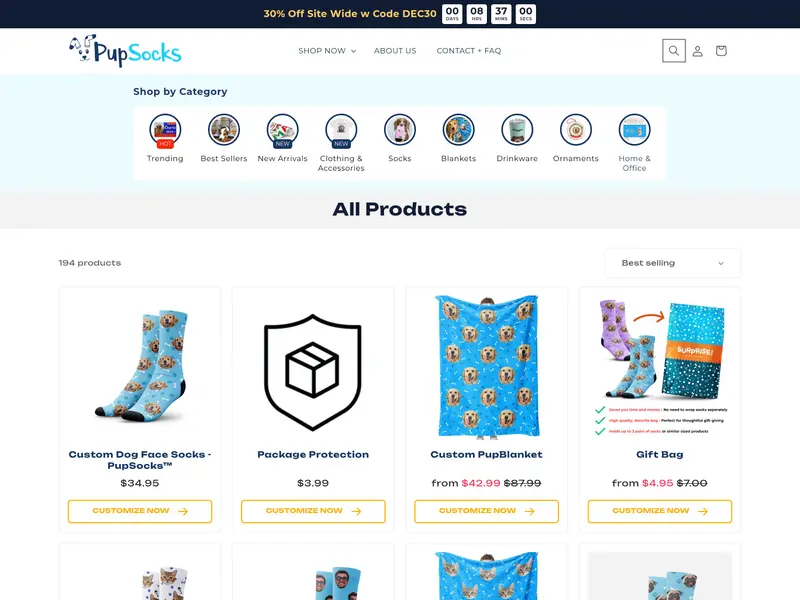Screen dimensions: 800x600
Task: Open the search magnifier icon
Action: (x=673, y=51)
